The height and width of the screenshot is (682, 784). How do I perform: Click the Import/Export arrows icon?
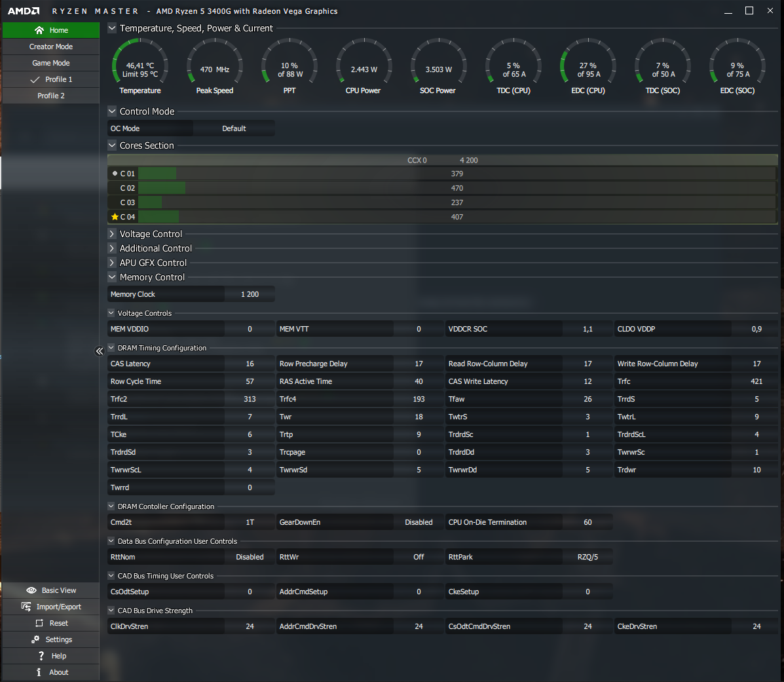[x=26, y=607]
